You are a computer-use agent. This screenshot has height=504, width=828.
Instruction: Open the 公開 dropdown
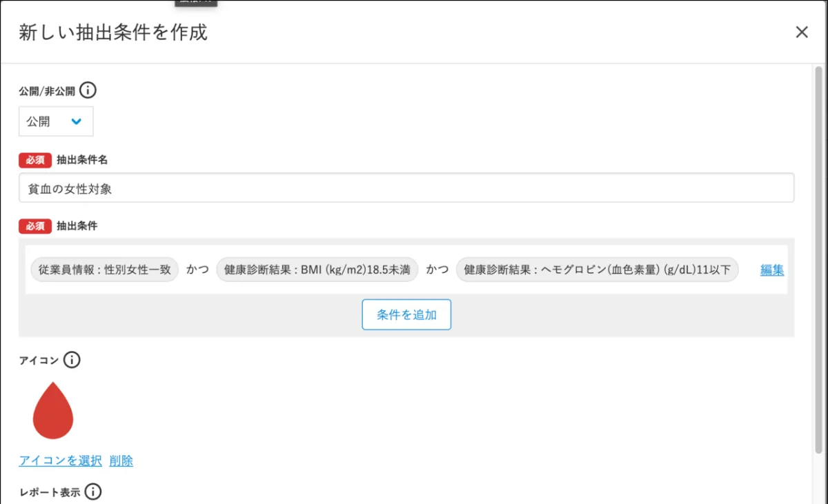[x=56, y=121]
